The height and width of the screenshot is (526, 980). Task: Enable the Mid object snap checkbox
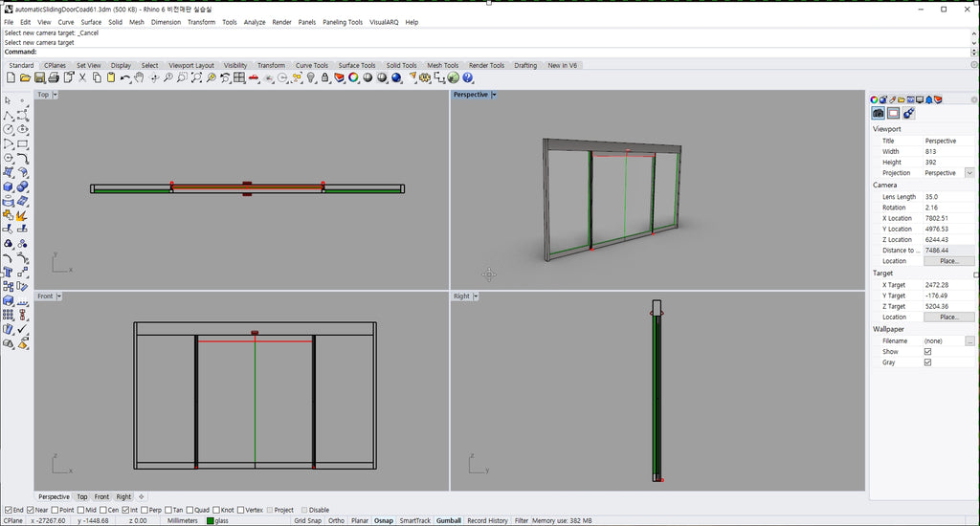(79, 510)
